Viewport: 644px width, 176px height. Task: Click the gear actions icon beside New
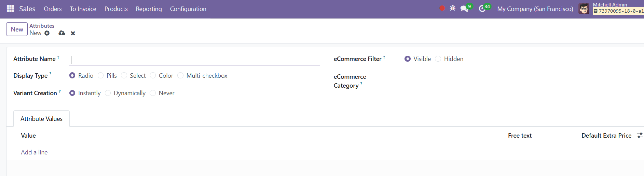47,33
